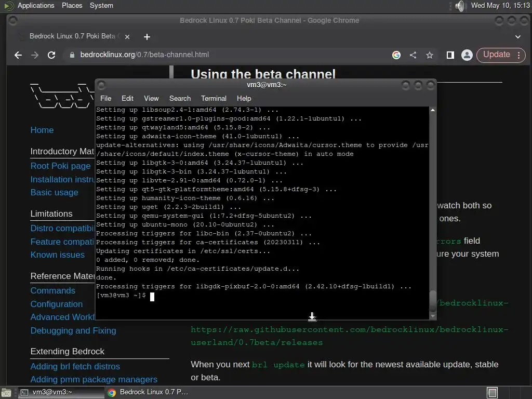Image resolution: width=532 pixels, height=399 pixels.
Task: Click the download arrow icon below terminal
Action: point(312,316)
